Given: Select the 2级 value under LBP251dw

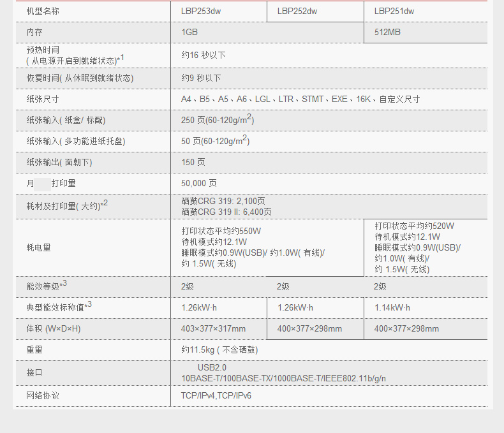Looking at the screenshot, I should coord(380,286).
